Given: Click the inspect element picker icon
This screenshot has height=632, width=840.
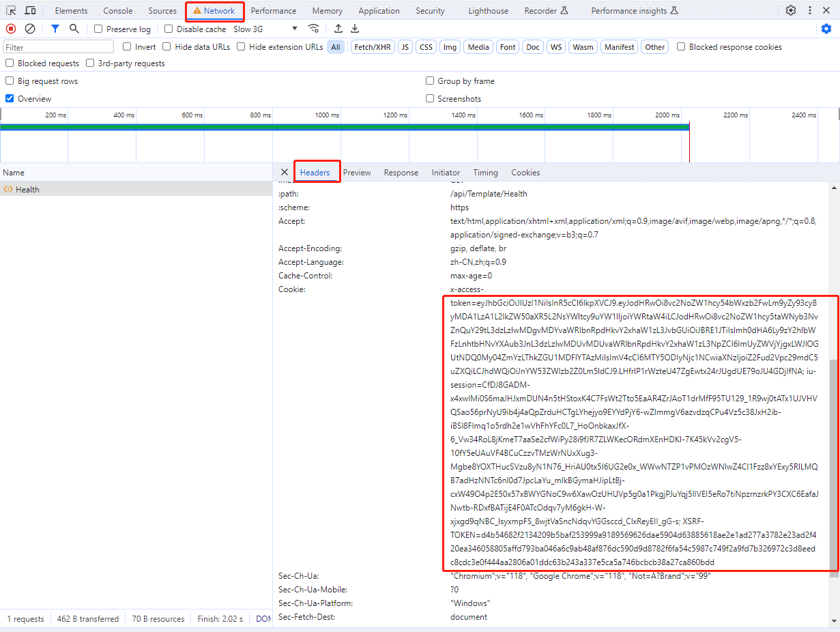Looking at the screenshot, I should (11, 11).
